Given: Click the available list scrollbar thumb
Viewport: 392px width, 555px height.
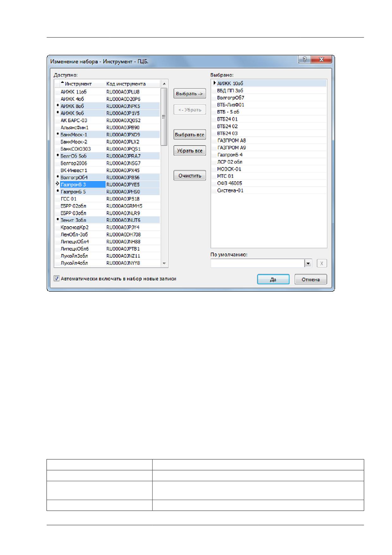Looking at the screenshot, I should point(164,116).
